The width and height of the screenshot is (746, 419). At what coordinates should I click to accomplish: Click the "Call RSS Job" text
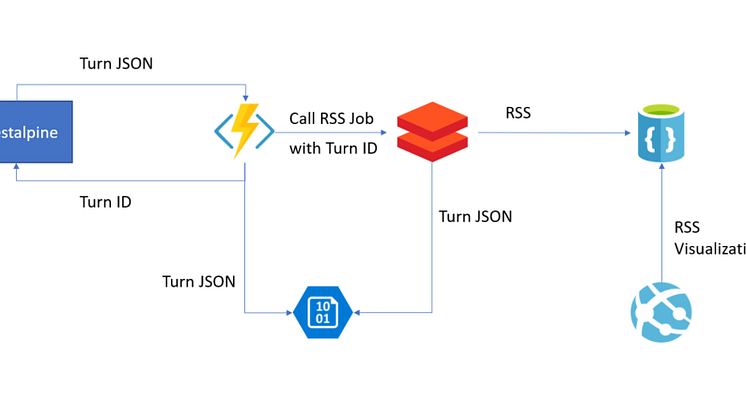pyautogui.click(x=331, y=118)
